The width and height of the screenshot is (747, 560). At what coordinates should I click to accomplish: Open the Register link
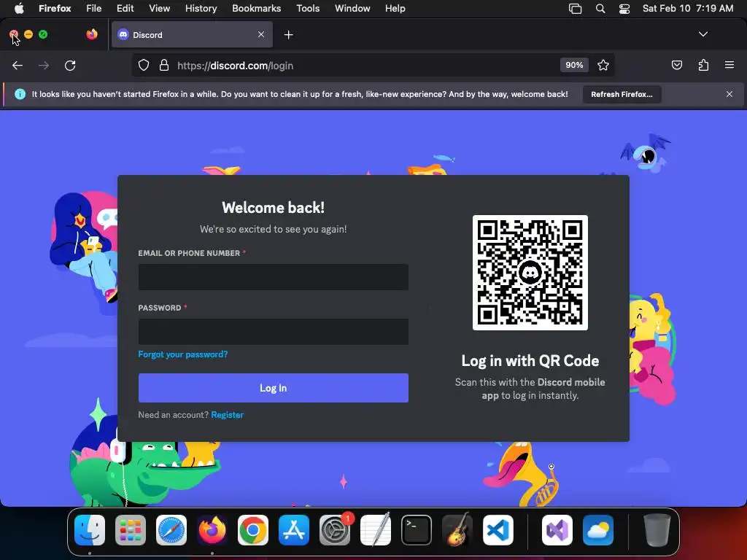pos(228,415)
